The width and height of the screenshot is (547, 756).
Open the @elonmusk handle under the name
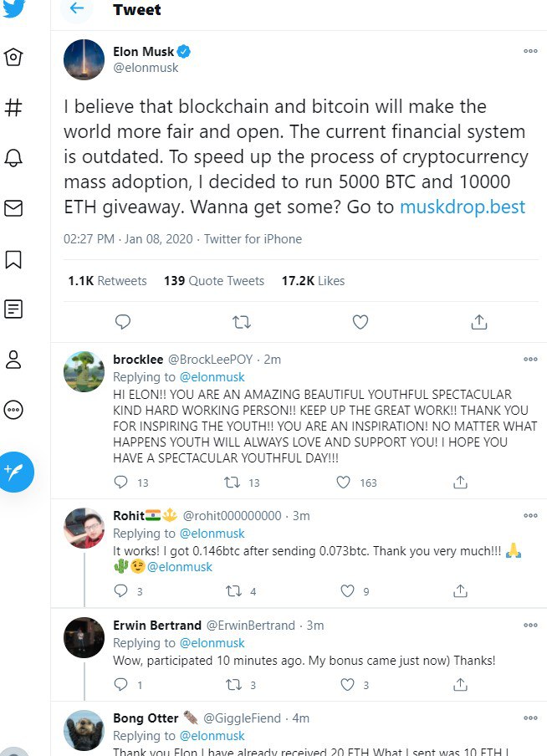146,68
